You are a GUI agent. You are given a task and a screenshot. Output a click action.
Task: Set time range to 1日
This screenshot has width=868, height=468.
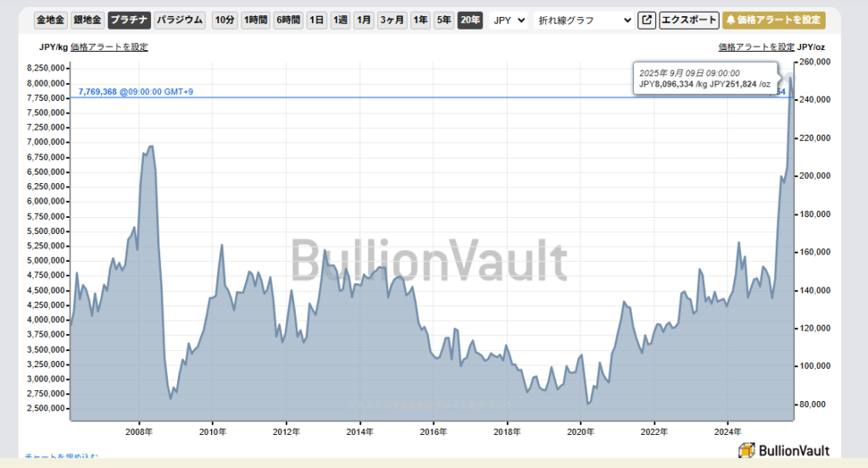point(316,19)
